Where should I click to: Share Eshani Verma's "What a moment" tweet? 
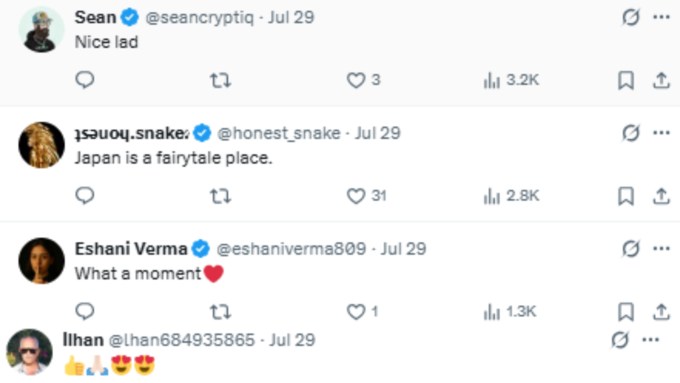(x=661, y=312)
